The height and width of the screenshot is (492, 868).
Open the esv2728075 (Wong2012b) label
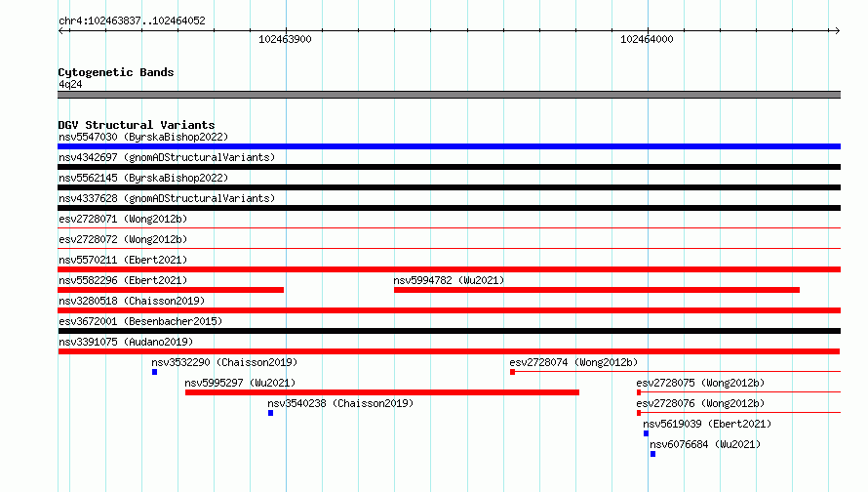coord(700,383)
